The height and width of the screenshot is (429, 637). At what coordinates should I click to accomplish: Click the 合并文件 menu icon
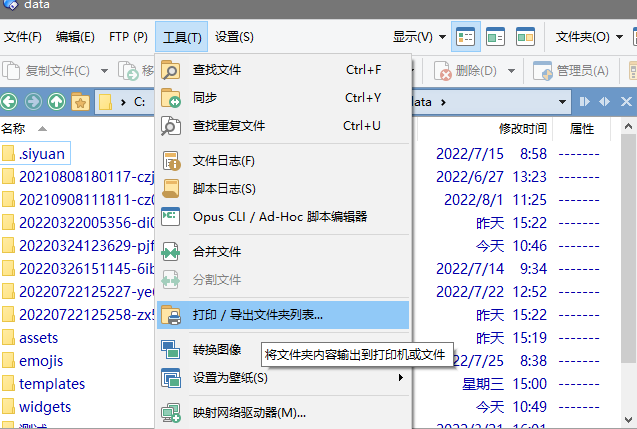pyautogui.click(x=170, y=252)
